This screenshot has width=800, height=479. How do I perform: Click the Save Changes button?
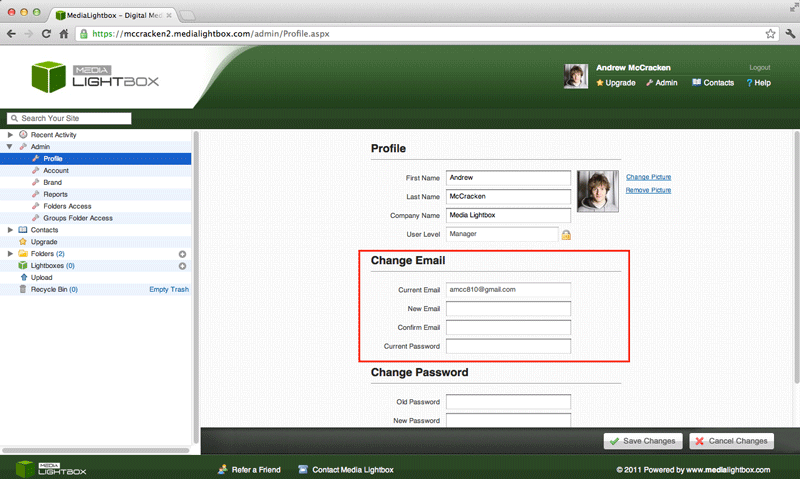pos(643,441)
